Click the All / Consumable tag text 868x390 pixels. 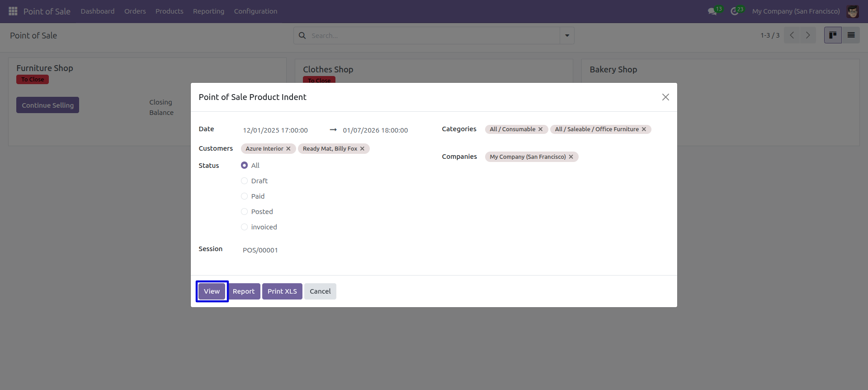pos(512,129)
